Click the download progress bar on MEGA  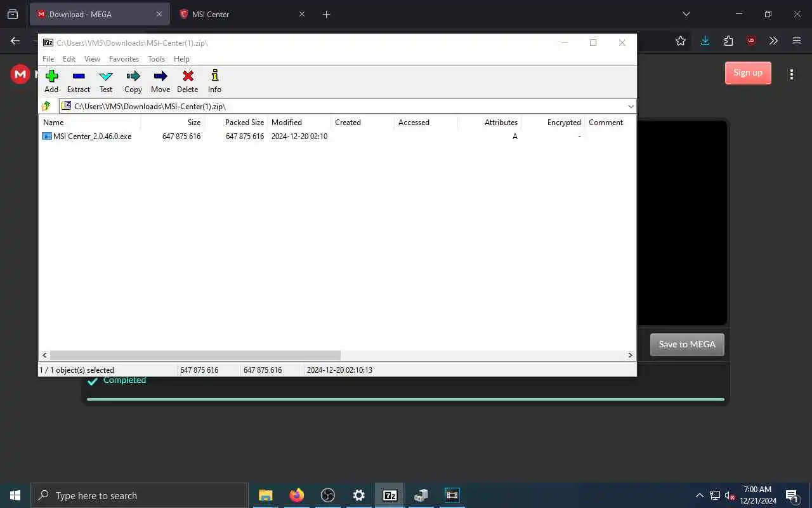coord(405,399)
